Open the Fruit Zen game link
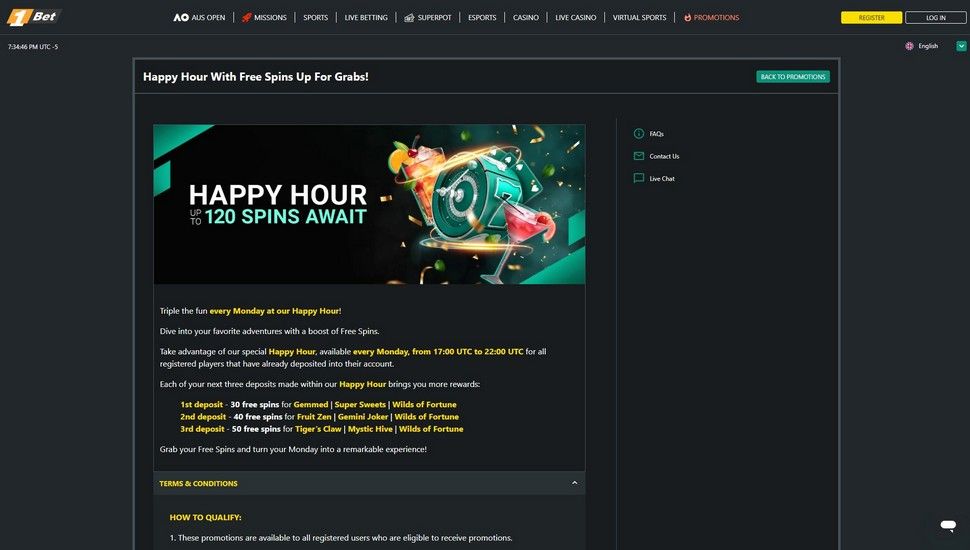970x550 pixels. click(x=314, y=417)
